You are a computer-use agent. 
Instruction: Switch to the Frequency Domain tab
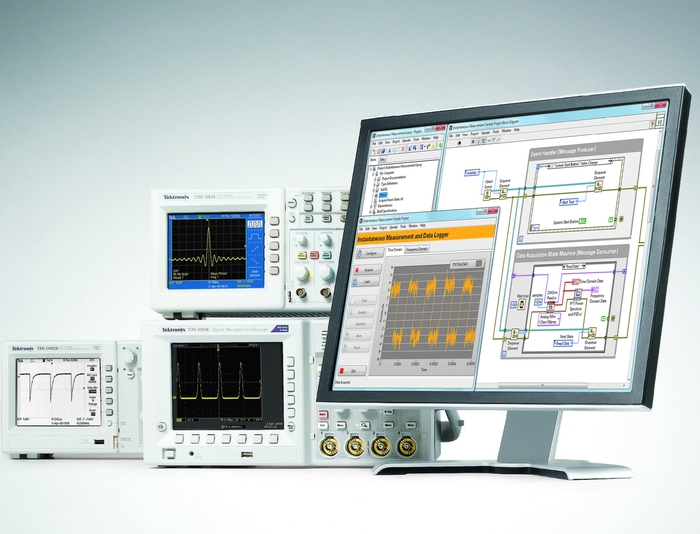coord(417,249)
